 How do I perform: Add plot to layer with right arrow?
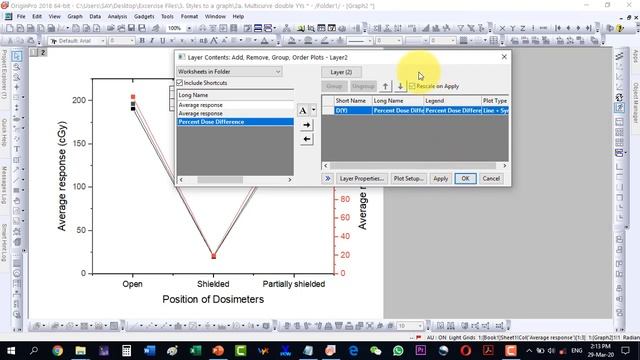coord(307,125)
